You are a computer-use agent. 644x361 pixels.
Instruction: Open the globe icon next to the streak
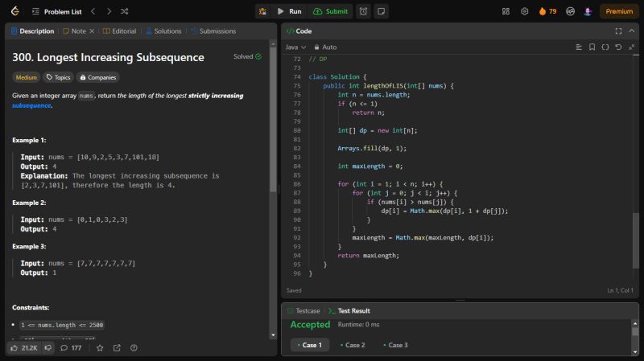point(570,11)
